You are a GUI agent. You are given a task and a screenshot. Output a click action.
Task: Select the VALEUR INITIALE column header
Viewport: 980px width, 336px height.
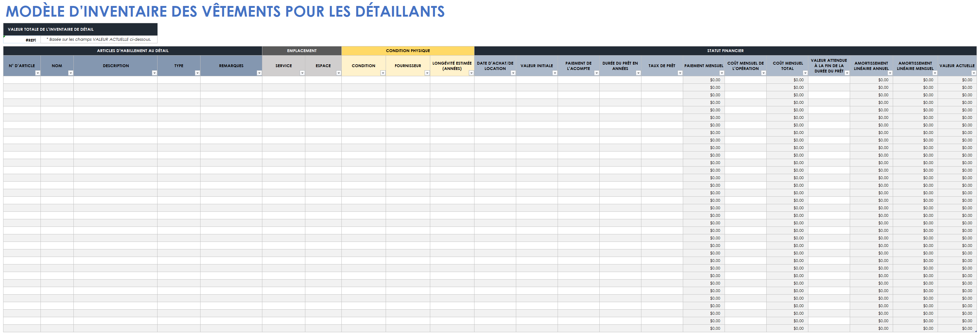coord(537,66)
